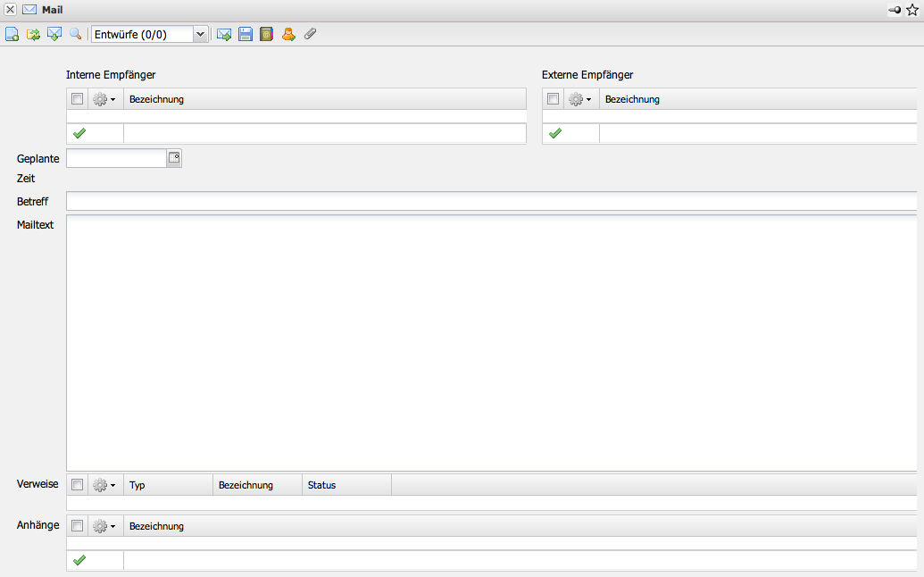Send the mail using envelope arrow icon
The width and height of the screenshot is (924, 577).
pyautogui.click(x=224, y=34)
